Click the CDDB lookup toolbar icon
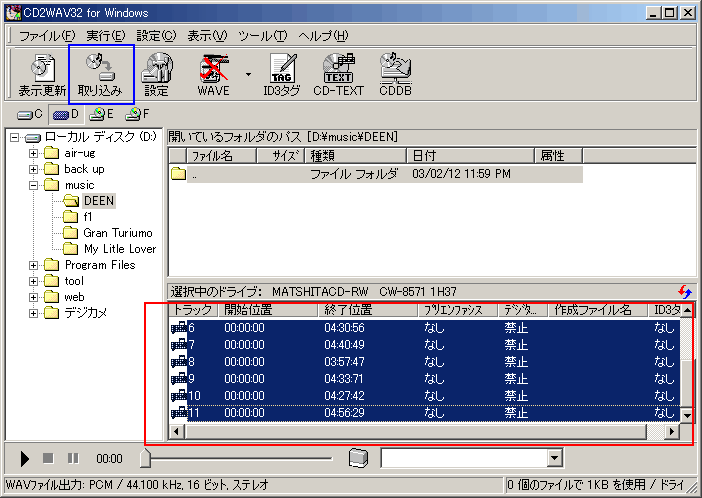702x498 pixels. coord(395,74)
